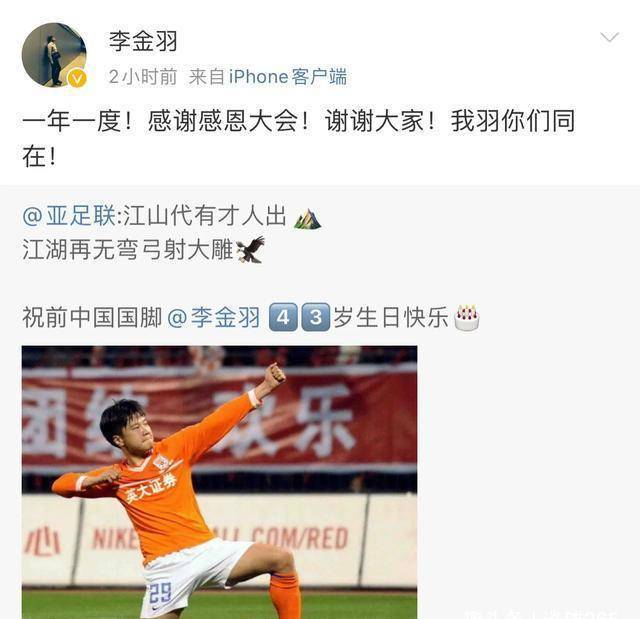Click the keycap 3 emoji
640x619 pixels.
coord(316,317)
